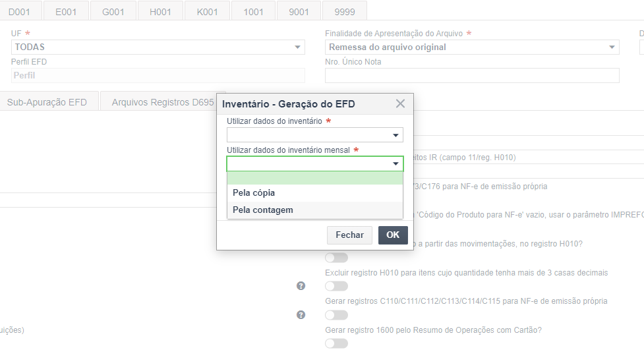Switch to E001 tab
Image resolution: width=644 pixels, height=350 pixels.
point(66,11)
